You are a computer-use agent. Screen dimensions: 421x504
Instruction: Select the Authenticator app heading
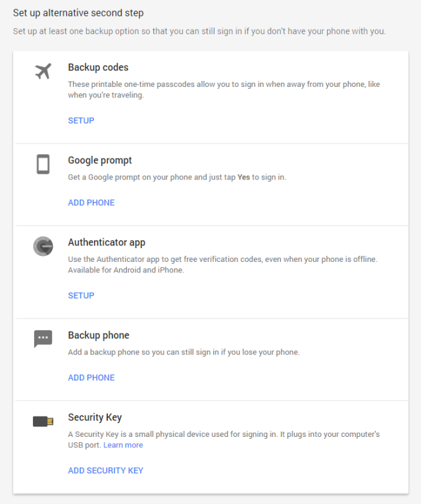(107, 243)
